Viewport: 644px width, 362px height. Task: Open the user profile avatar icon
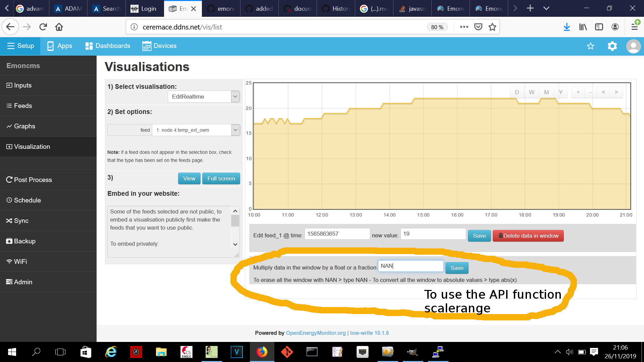click(633, 46)
